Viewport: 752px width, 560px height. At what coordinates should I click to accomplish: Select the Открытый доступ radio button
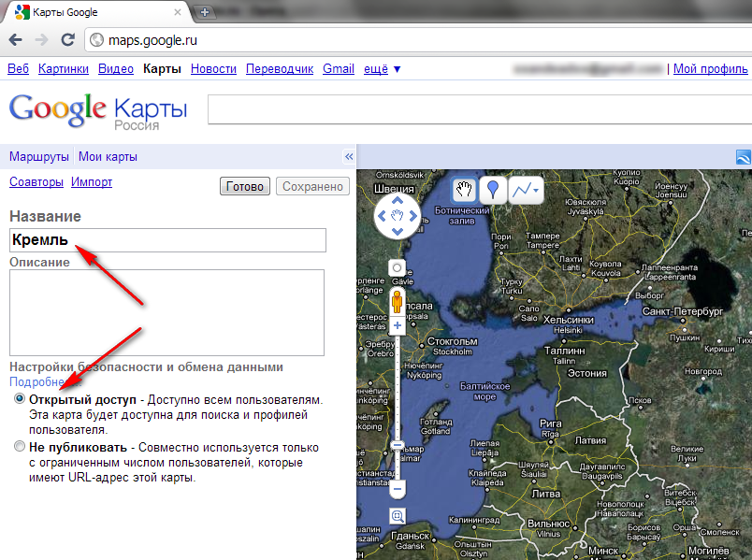click(x=20, y=398)
